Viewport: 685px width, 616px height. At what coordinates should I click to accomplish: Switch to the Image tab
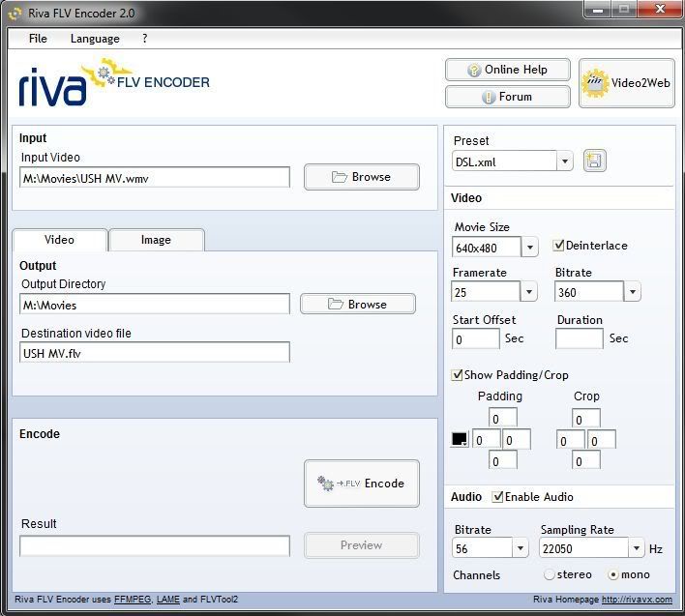pos(157,240)
